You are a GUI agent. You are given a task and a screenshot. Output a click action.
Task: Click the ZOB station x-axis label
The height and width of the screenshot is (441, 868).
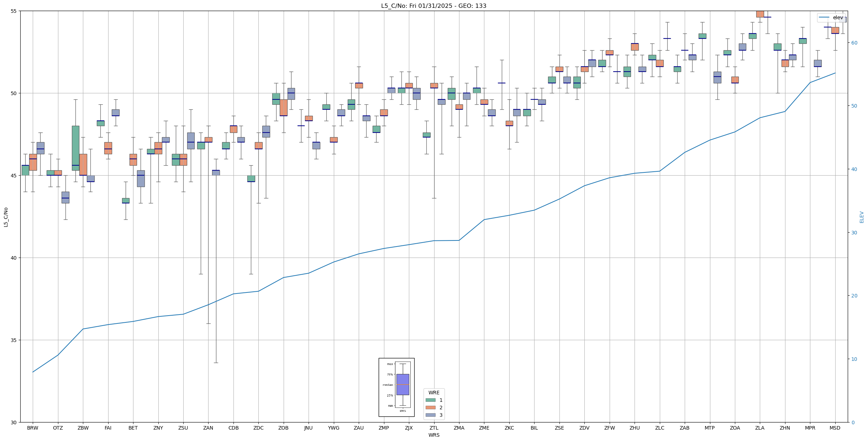[x=283, y=428]
